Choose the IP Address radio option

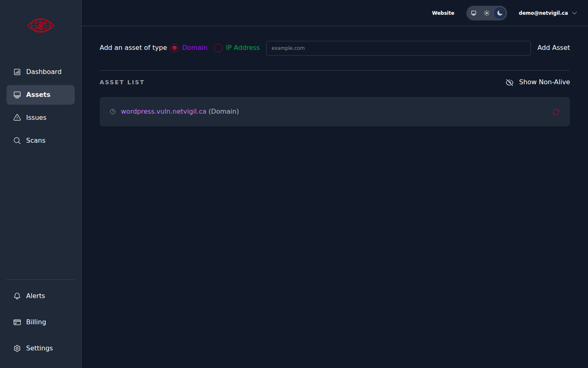(218, 48)
